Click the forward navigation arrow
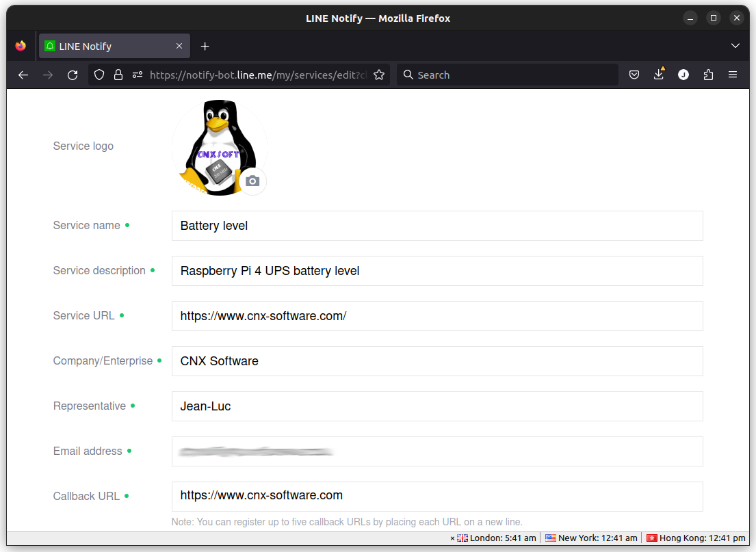 (x=48, y=75)
